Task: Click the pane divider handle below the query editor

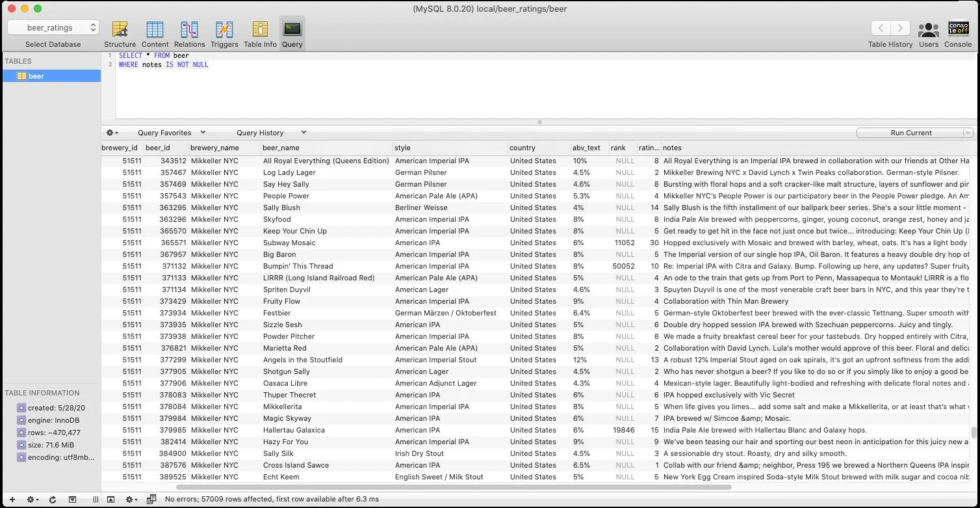Action: [539, 122]
